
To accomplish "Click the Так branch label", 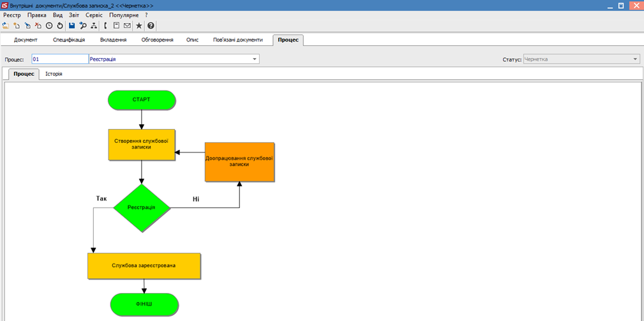I will pos(101,198).
